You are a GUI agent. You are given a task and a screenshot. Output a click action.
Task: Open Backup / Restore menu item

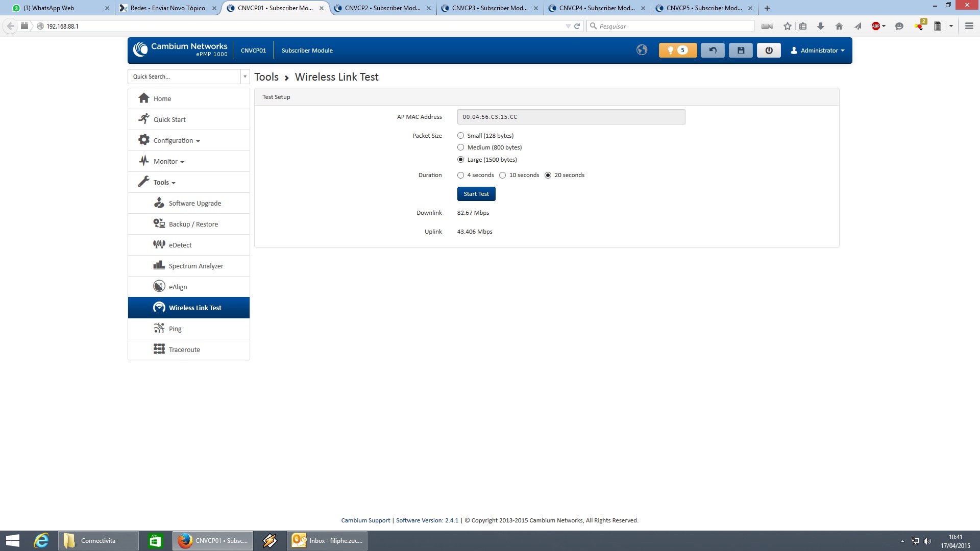[193, 224]
